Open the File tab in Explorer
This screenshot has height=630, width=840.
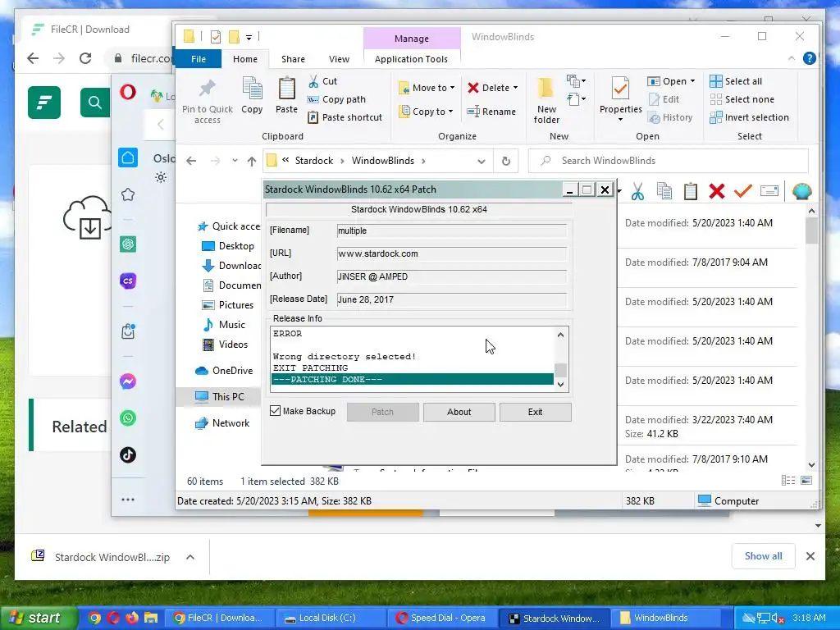[x=199, y=59]
